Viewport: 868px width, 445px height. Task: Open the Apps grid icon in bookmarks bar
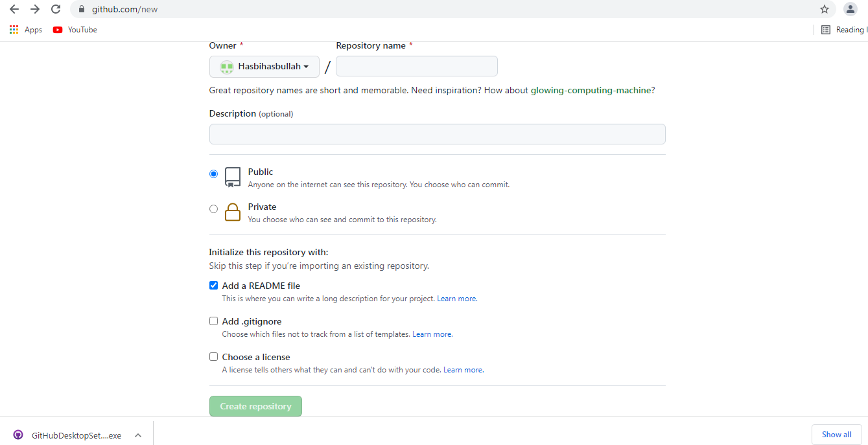pyautogui.click(x=14, y=30)
